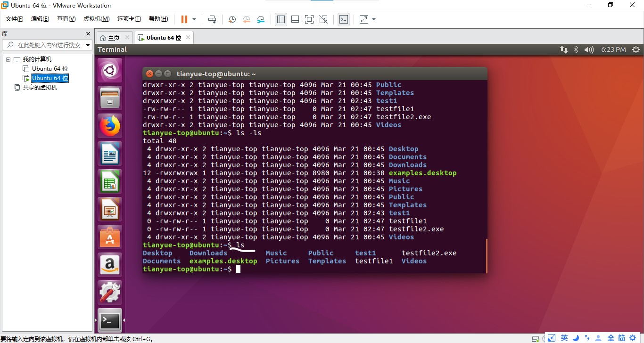Revert the virtual machine to previous snapshot

click(x=247, y=19)
